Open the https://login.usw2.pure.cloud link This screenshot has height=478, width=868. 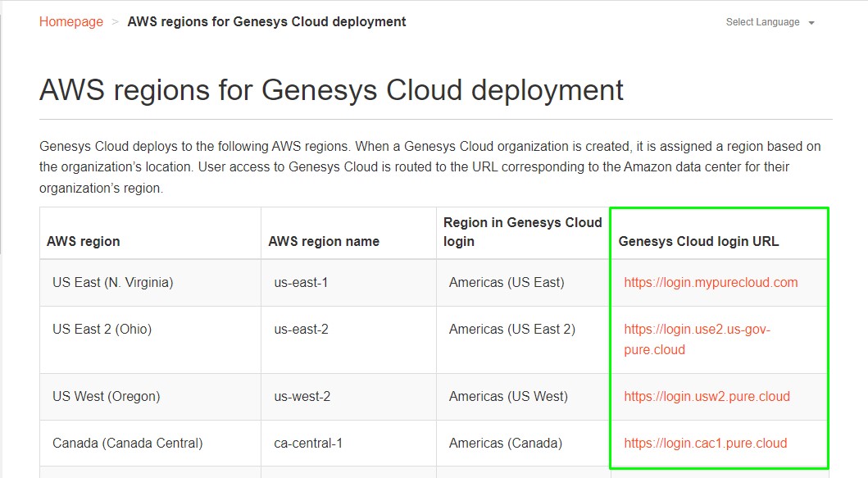[707, 397]
